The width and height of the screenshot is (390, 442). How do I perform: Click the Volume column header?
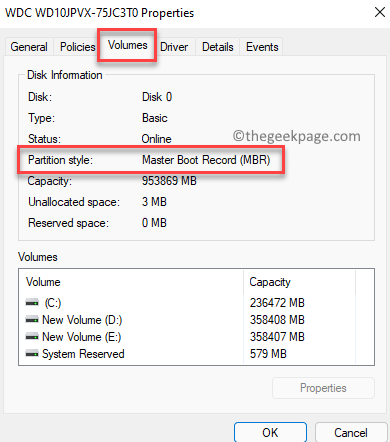[131, 282]
